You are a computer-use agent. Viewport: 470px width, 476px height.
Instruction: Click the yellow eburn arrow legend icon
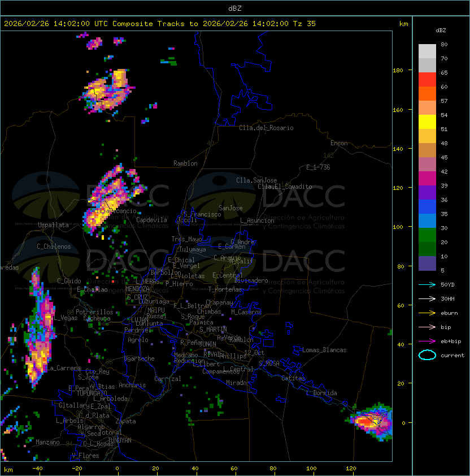click(x=427, y=313)
